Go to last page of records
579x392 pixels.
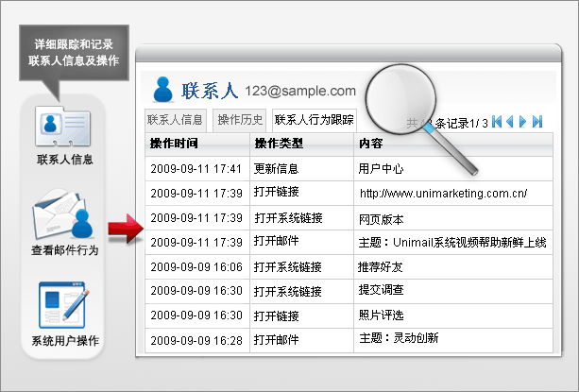[537, 122]
